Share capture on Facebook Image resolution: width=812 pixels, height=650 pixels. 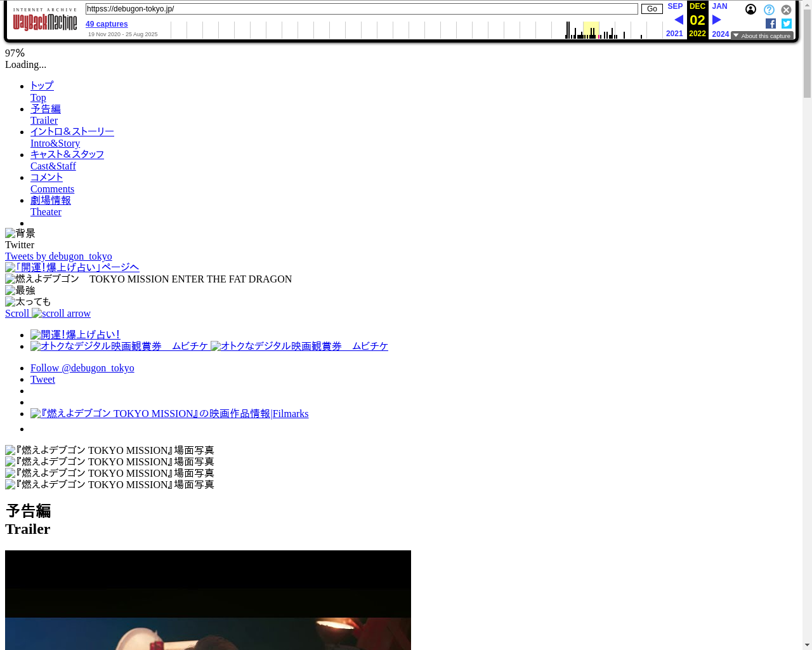[771, 23]
